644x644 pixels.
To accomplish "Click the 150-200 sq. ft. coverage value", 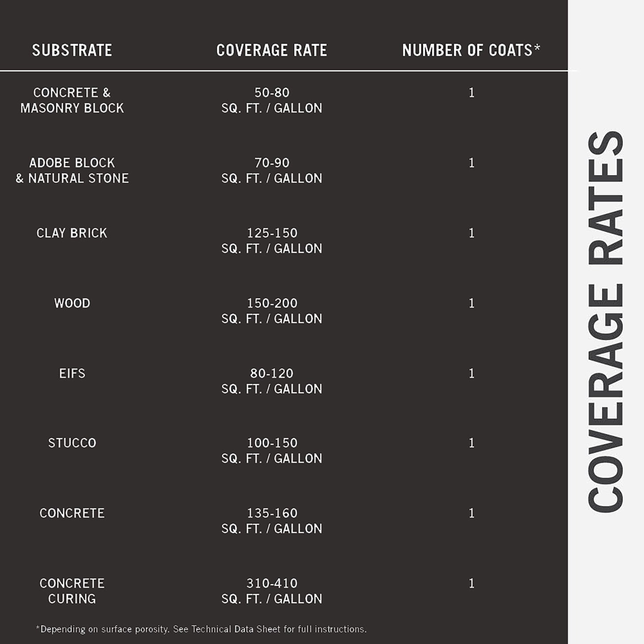I will pyautogui.click(x=271, y=311).
